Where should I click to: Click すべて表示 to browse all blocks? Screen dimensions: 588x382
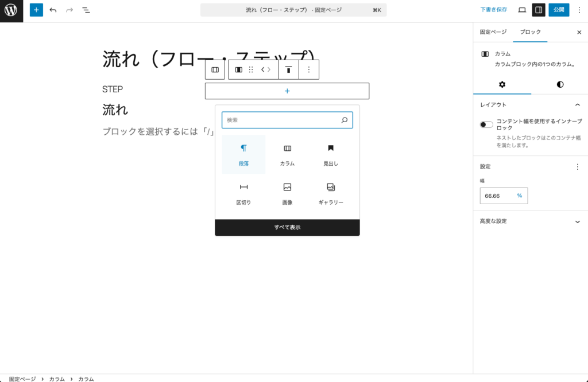point(287,227)
